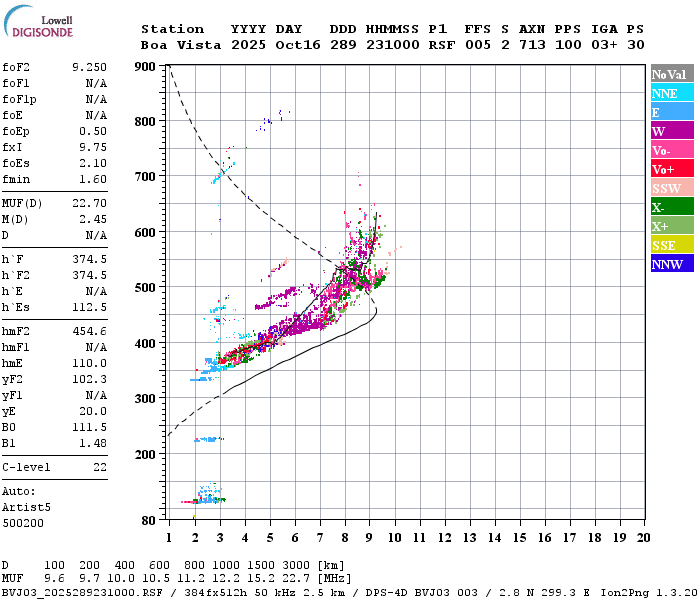Click the hmF1 N/A value

96,347
